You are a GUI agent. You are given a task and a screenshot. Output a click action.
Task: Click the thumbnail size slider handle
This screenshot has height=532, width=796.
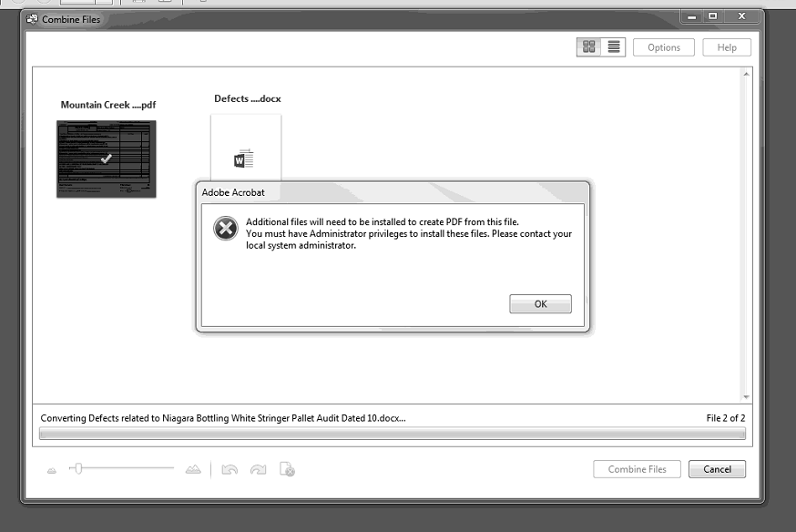tap(80, 467)
